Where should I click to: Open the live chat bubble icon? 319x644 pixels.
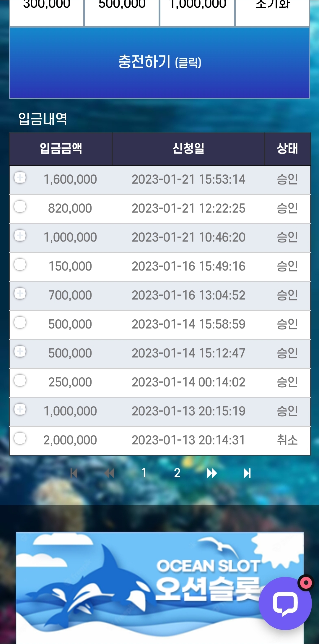coord(285,603)
